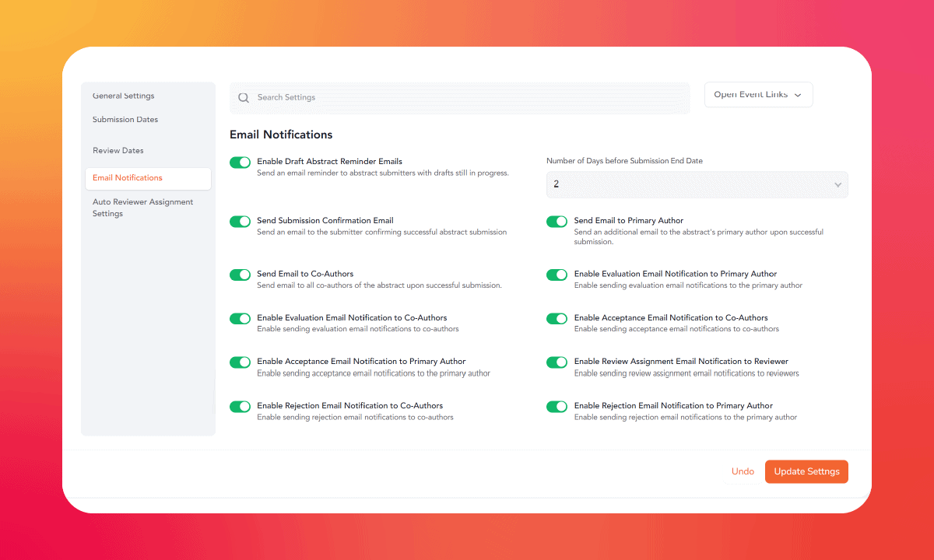
Task: Toggle Review Assignment Email Notification to Reviewer
Action: point(557,362)
